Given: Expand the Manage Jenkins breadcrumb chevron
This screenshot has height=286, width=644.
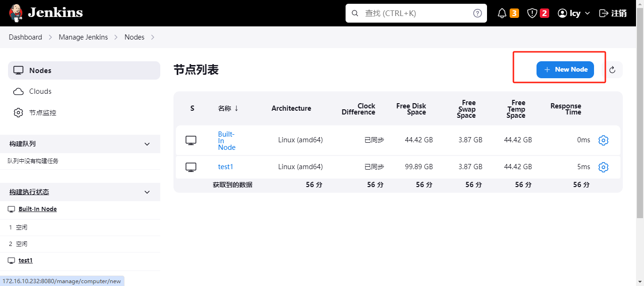Looking at the screenshot, I should click(116, 37).
